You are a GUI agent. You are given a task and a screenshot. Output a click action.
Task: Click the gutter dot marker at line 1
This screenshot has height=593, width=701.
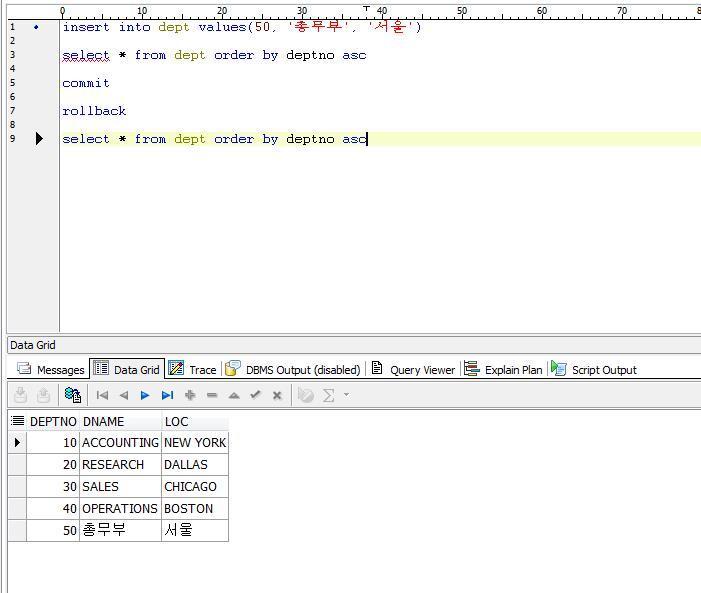click(36, 27)
